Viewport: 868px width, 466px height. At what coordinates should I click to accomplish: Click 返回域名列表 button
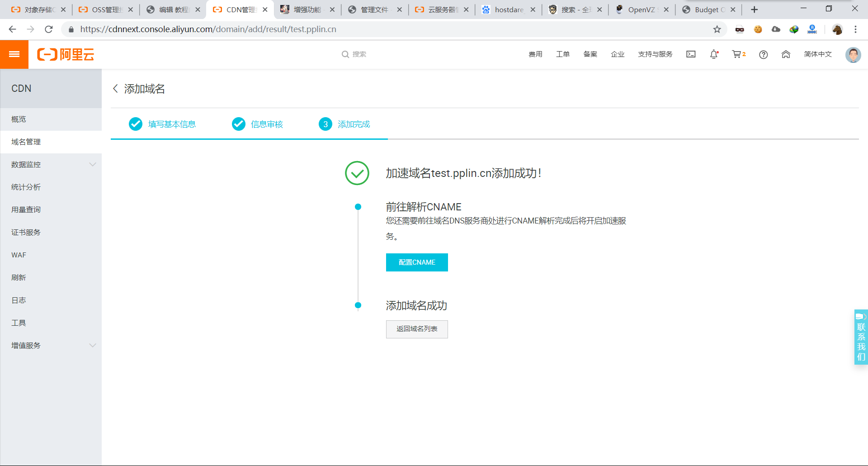[x=416, y=329]
